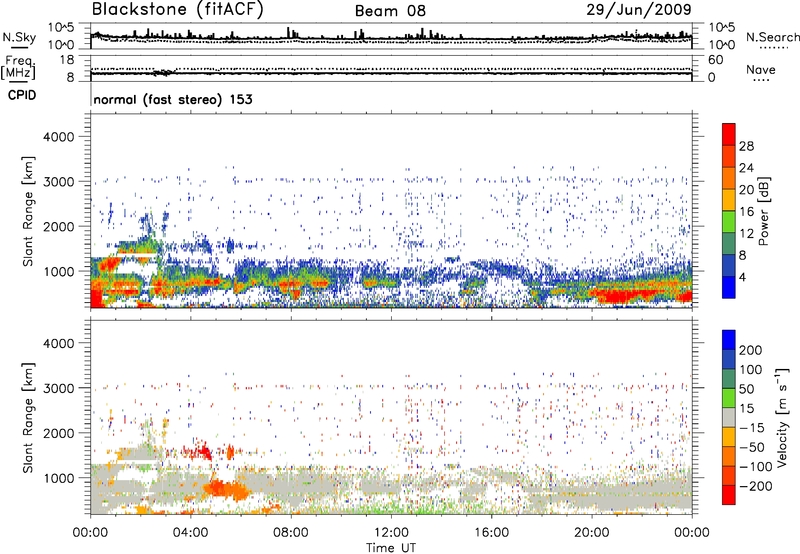Screen dimensions: 800x554
Task: Select the "12" power color bar label
Action: 746,234
